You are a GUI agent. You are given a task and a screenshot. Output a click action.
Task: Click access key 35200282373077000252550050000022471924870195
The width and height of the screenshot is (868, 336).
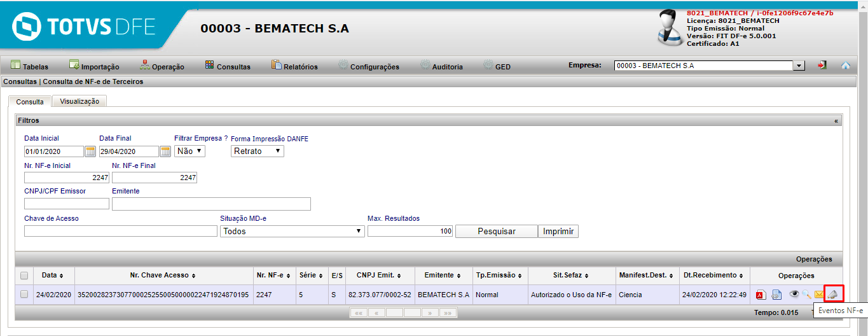click(x=163, y=295)
